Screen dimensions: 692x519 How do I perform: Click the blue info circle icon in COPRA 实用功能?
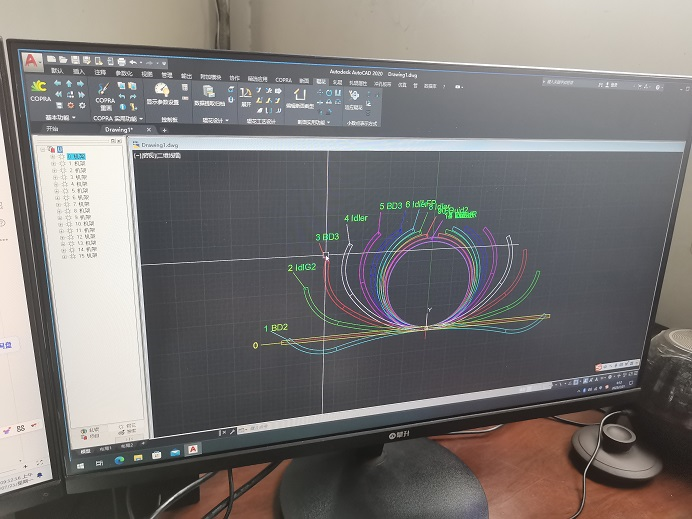[x=123, y=107]
